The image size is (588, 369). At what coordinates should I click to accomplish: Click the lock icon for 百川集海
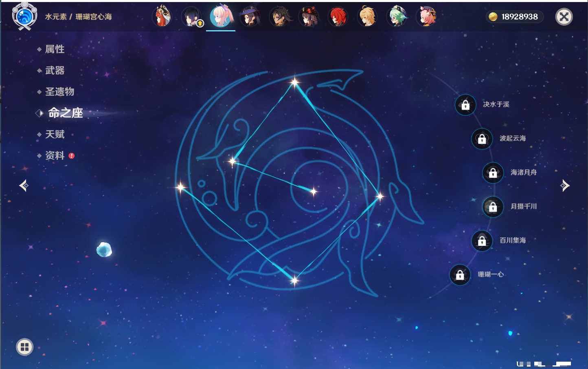482,241
